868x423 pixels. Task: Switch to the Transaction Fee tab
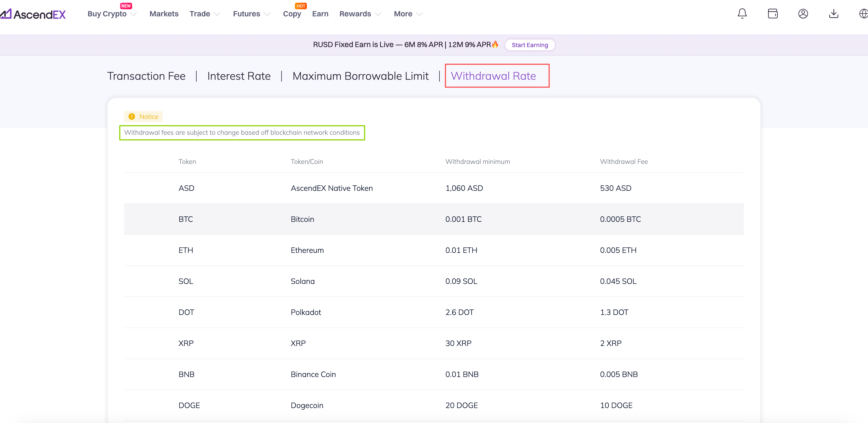tap(146, 76)
